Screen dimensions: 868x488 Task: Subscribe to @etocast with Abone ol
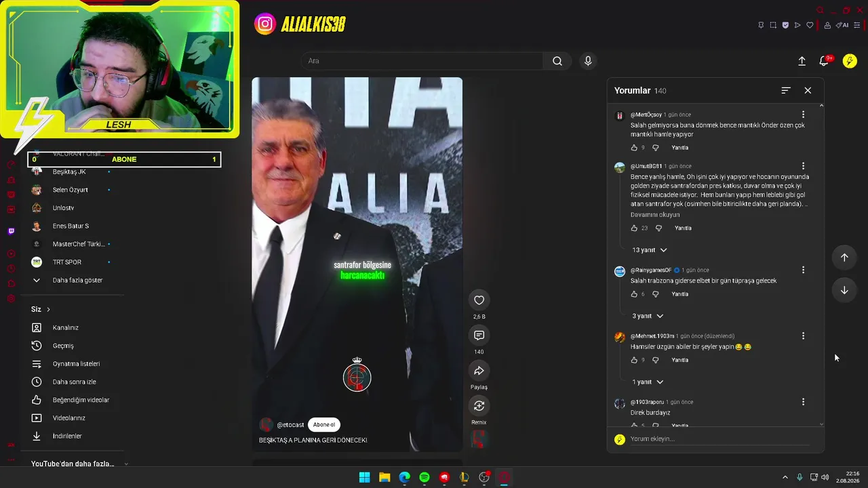click(324, 425)
